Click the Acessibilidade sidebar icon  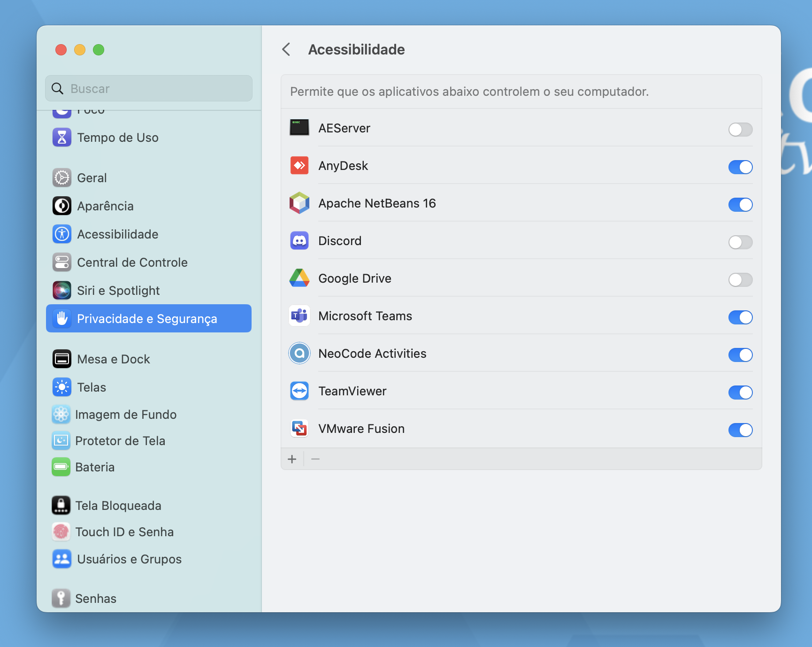62,234
